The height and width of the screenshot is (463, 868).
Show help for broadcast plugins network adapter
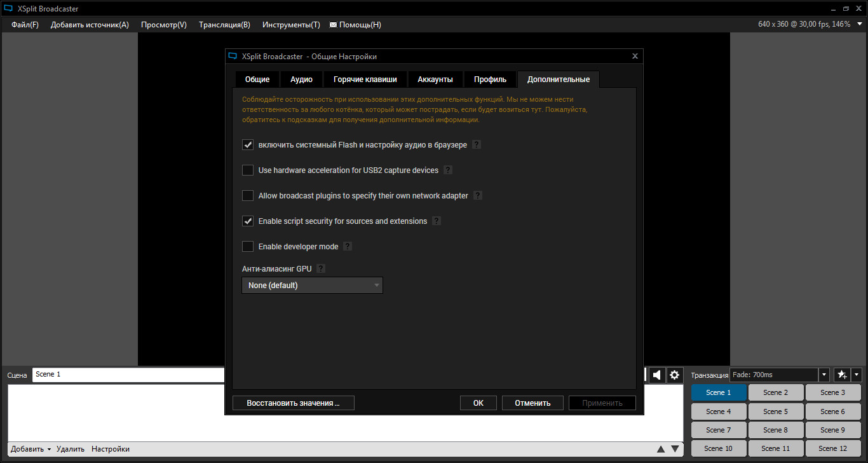point(478,196)
